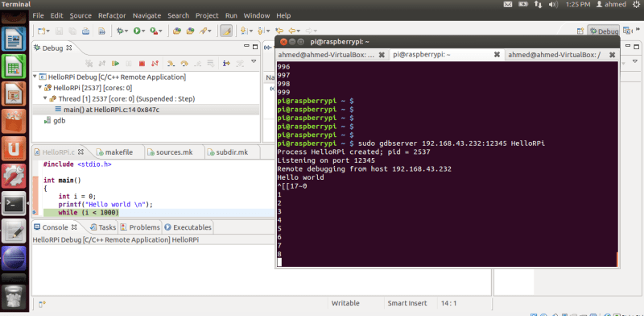The width and height of the screenshot is (644, 316).
Task: Open the Refactor menu
Action: click(x=112, y=15)
